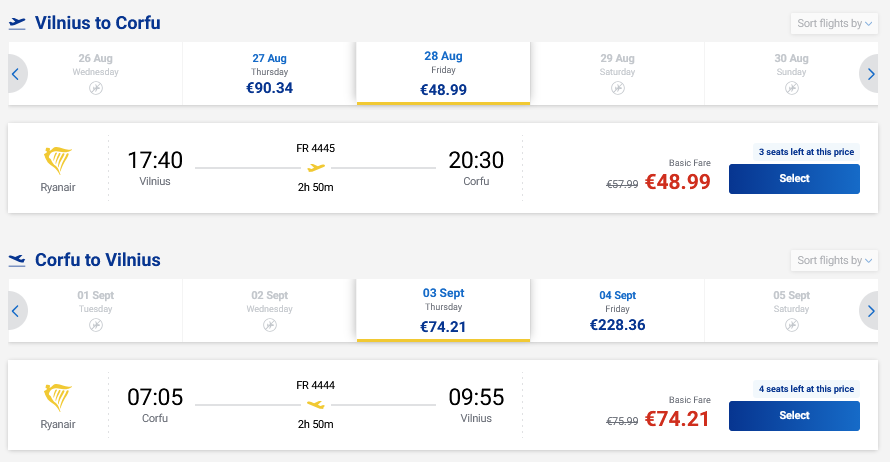Click the no-flight icon on 26 Aug Wednesday

pos(96,88)
